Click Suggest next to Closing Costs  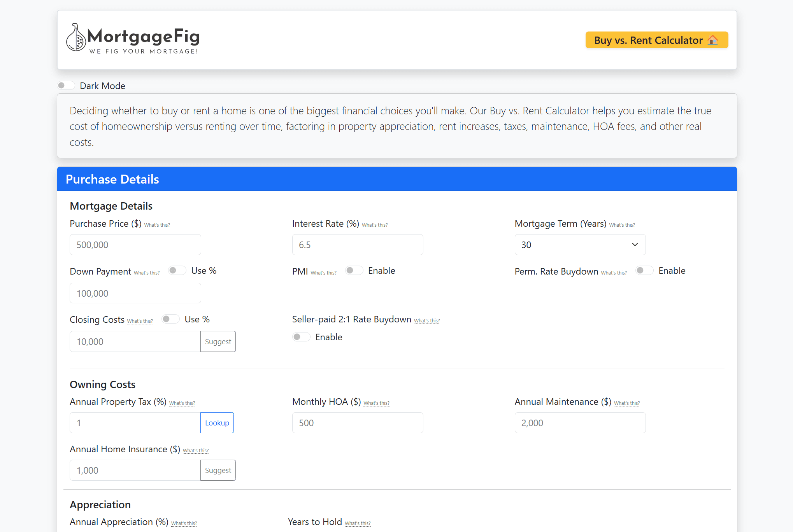click(218, 341)
